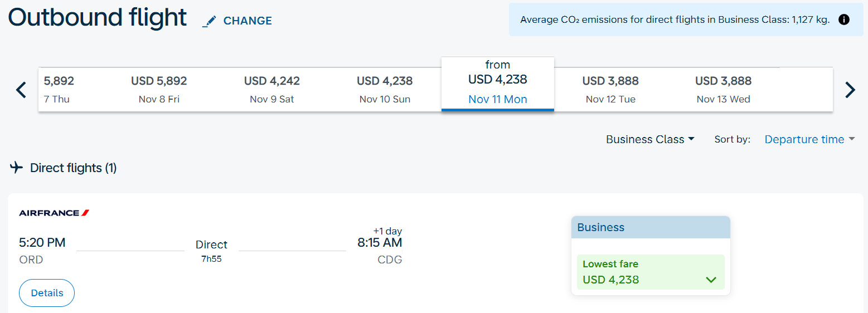Click the airplane icon beside Direct flights
The width and height of the screenshot is (868, 313).
(17, 168)
